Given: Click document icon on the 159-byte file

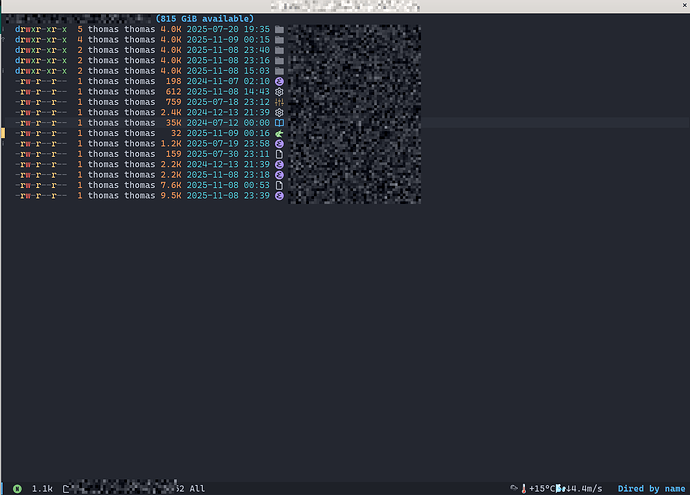Looking at the screenshot, I should pos(279,154).
